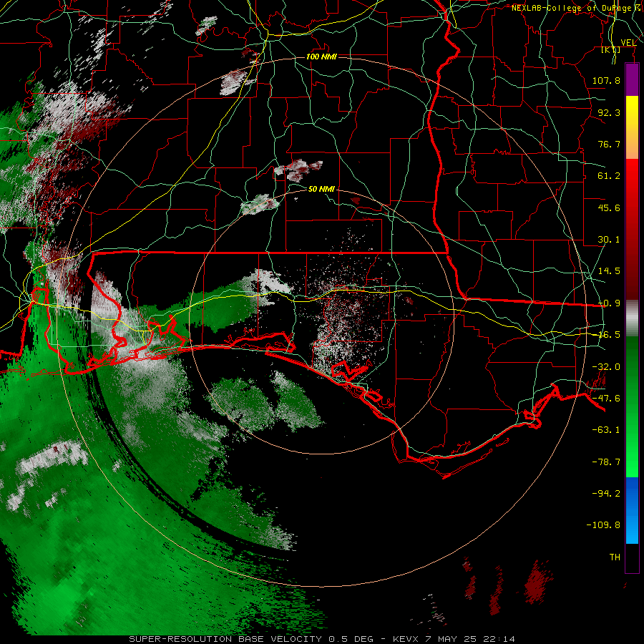Click the Super-Resolution Base Velocity caption text

click(321, 639)
